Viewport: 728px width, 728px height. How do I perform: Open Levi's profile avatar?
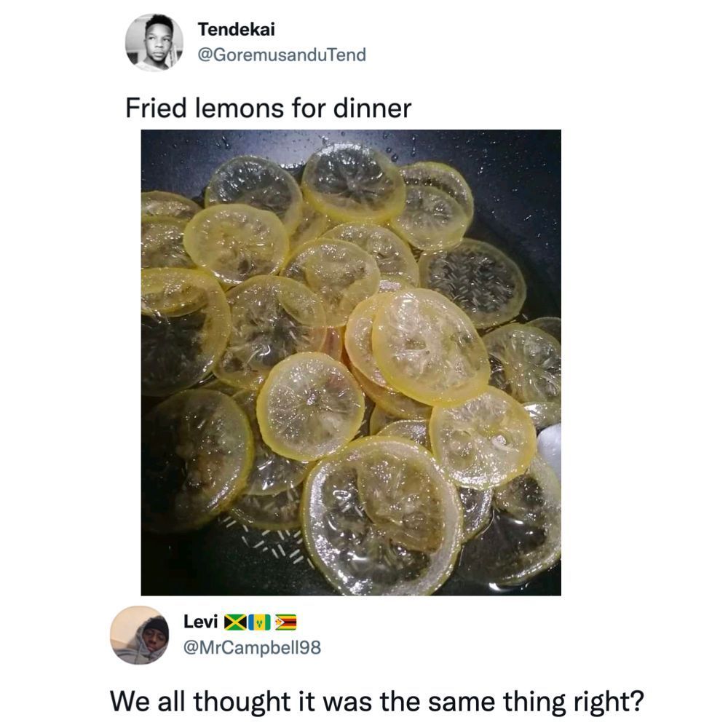tap(140, 634)
